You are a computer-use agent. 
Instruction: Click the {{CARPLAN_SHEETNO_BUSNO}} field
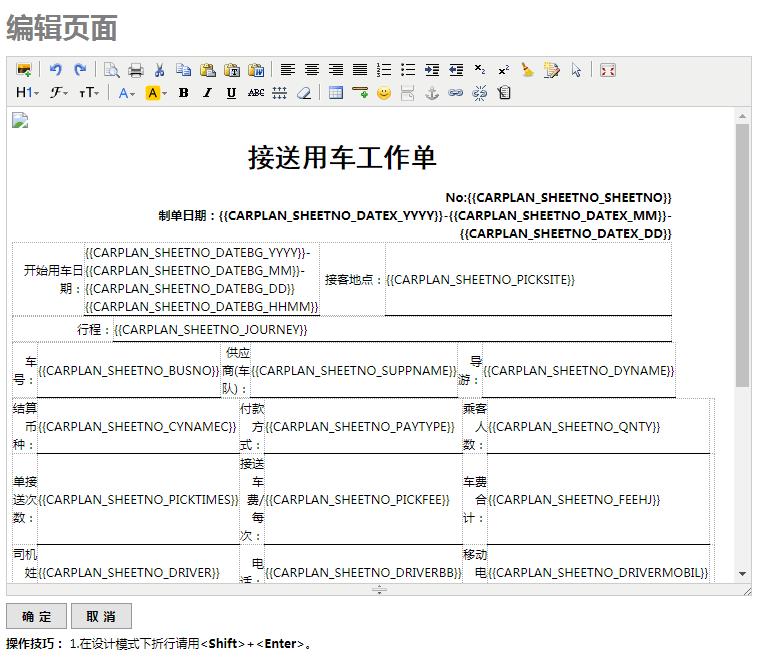tap(129, 371)
